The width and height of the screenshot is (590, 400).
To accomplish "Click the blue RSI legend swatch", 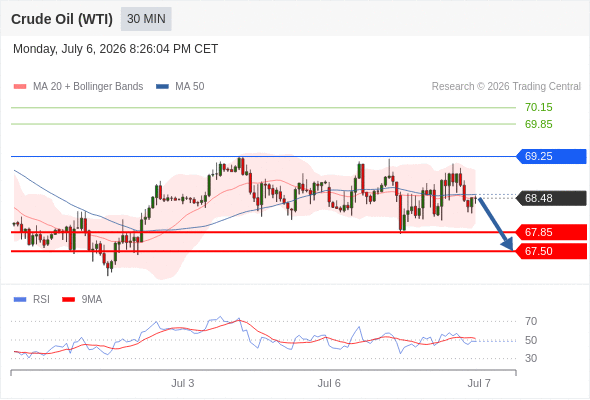I will coord(20,300).
